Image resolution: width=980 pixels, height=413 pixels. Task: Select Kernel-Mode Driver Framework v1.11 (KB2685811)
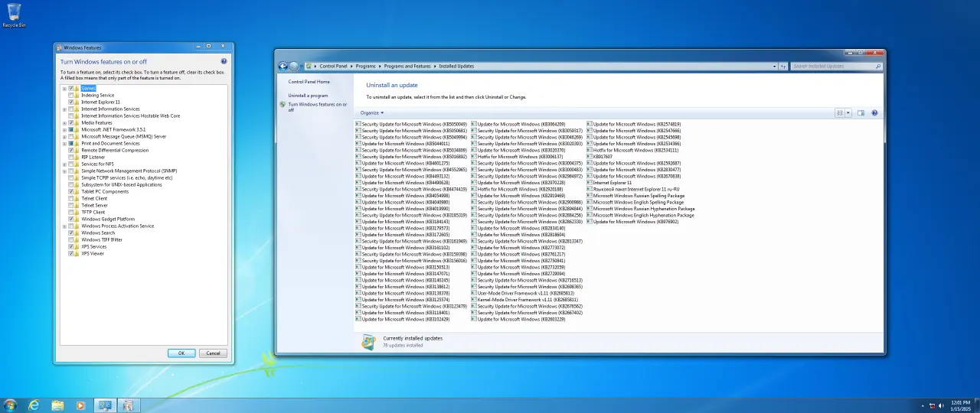524,300
